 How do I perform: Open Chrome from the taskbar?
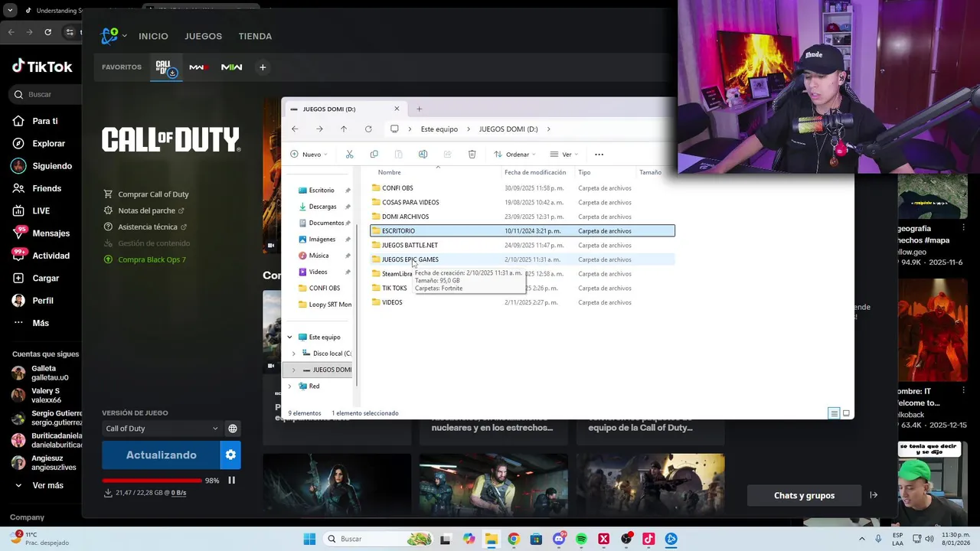tap(514, 539)
